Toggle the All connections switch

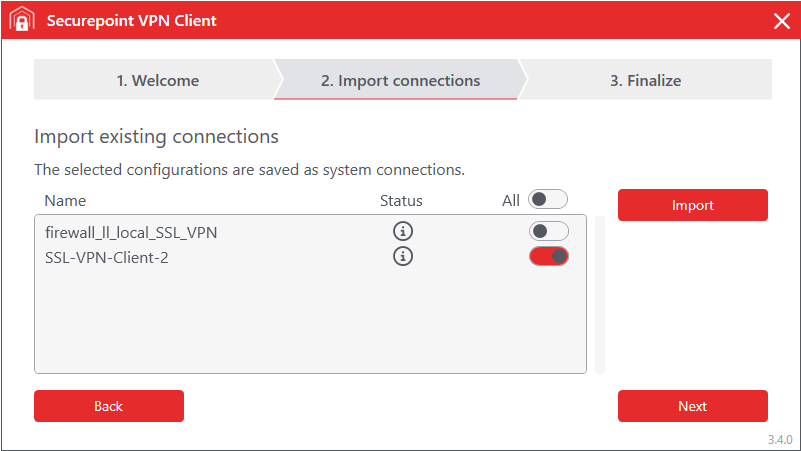(x=548, y=199)
